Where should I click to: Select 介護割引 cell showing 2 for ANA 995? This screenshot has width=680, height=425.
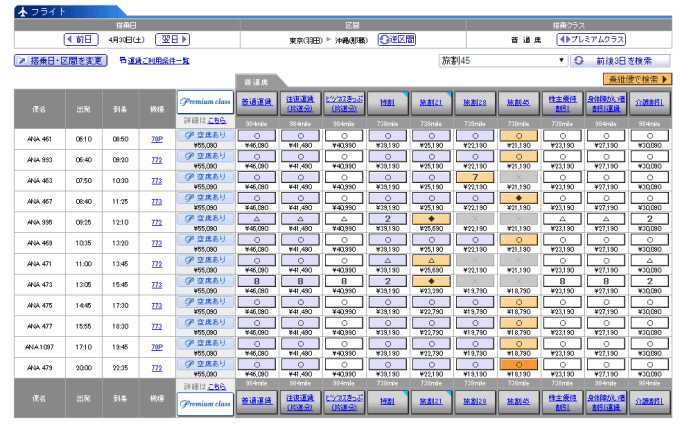click(650, 219)
